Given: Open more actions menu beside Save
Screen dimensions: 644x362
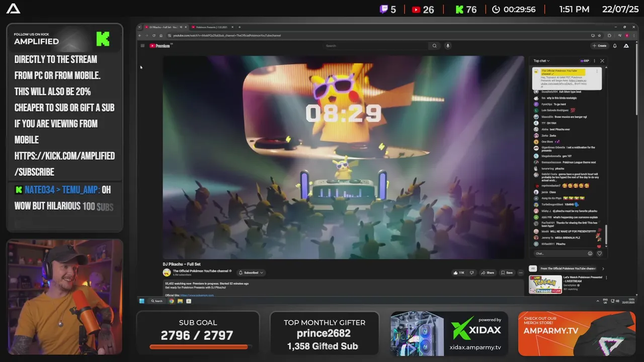Looking at the screenshot, I should [x=521, y=273].
